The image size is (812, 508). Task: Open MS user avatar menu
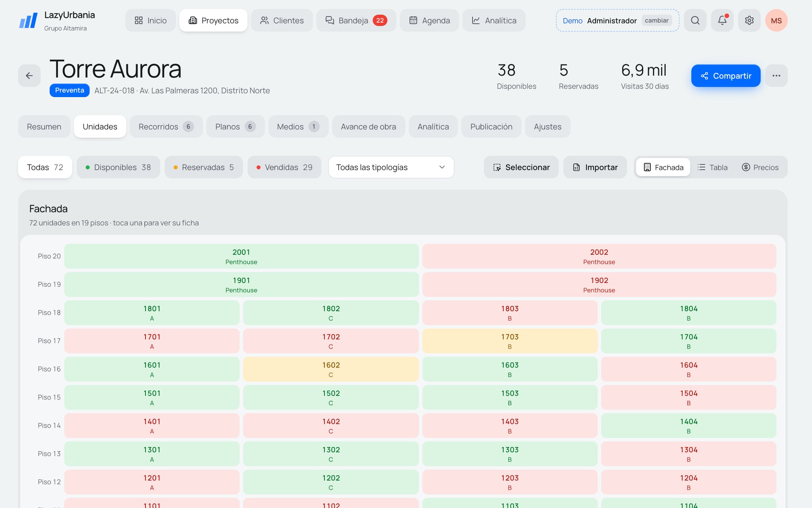(x=776, y=20)
